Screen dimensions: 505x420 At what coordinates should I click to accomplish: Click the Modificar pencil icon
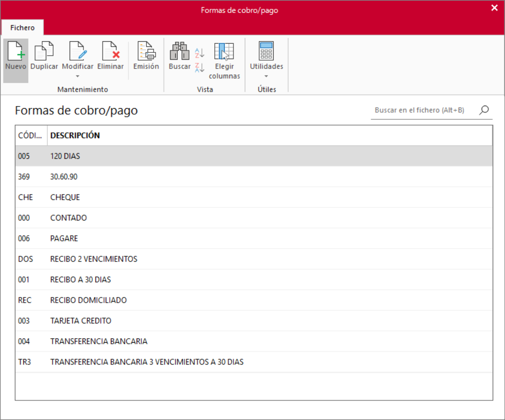[78, 51]
